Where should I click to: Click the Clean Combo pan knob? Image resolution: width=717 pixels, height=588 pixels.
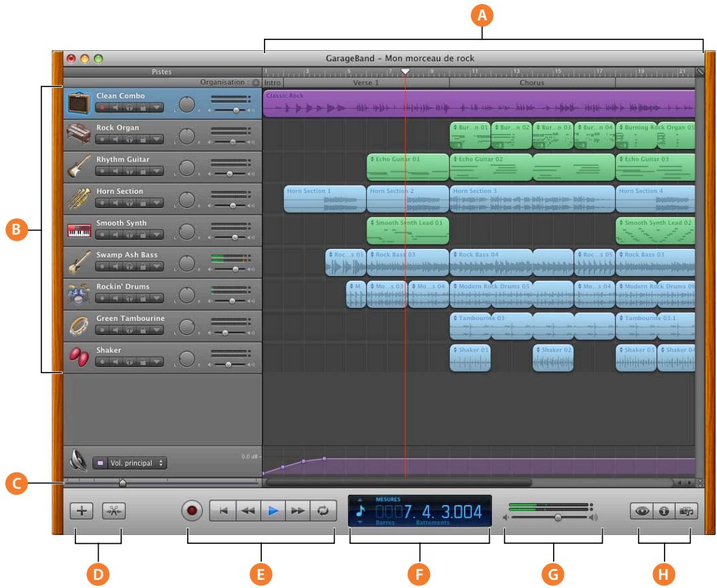[186, 104]
